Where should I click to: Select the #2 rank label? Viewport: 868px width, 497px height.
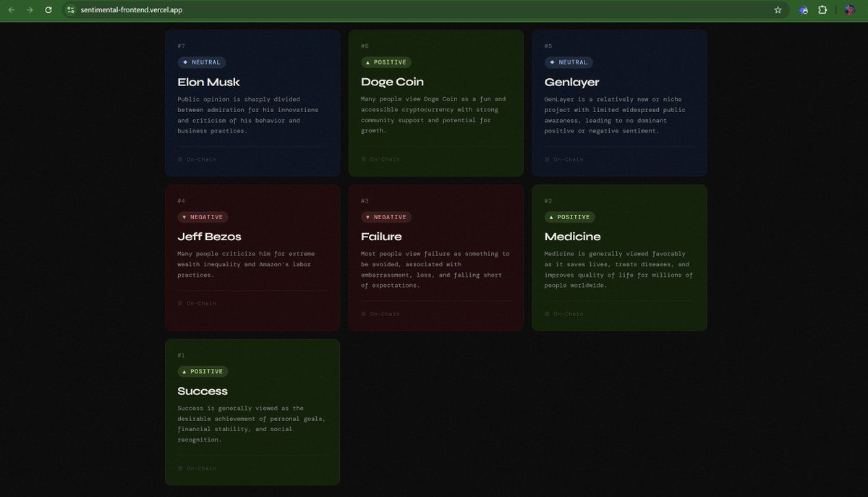point(548,200)
